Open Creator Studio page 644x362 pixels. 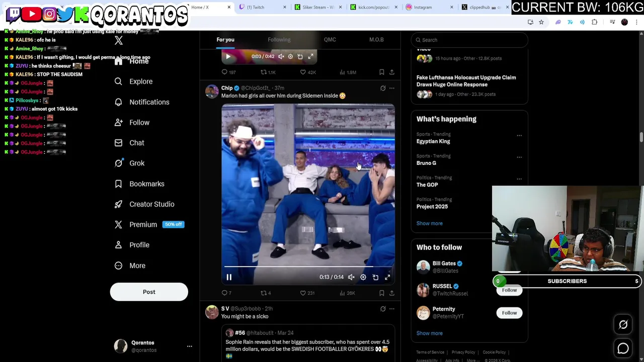point(144,204)
